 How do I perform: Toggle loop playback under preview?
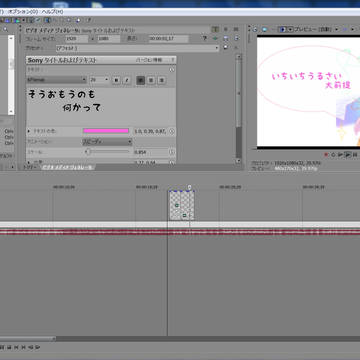coord(333,154)
